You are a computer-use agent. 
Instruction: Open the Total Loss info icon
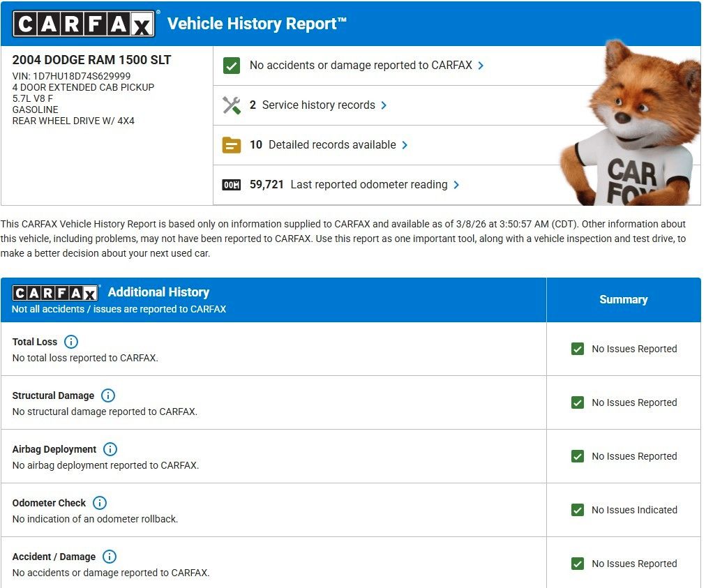pos(71,342)
